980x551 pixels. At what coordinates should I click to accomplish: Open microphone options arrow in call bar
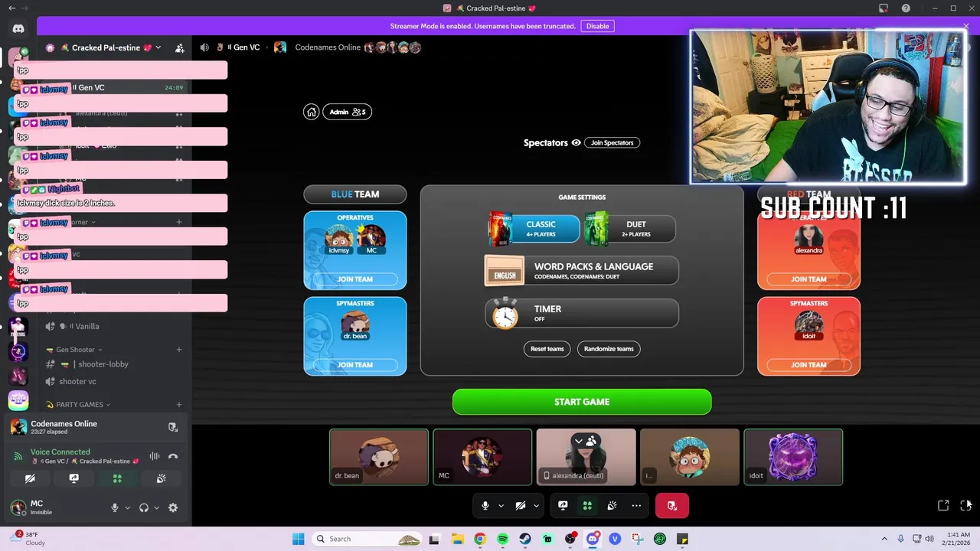501,506
